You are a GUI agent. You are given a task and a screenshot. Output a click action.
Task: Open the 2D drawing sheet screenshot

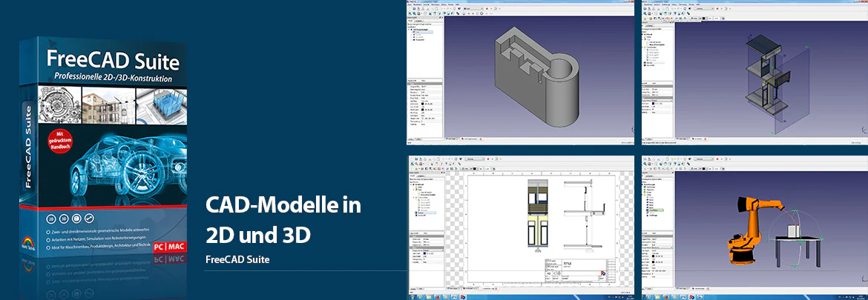[x=520, y=227]
